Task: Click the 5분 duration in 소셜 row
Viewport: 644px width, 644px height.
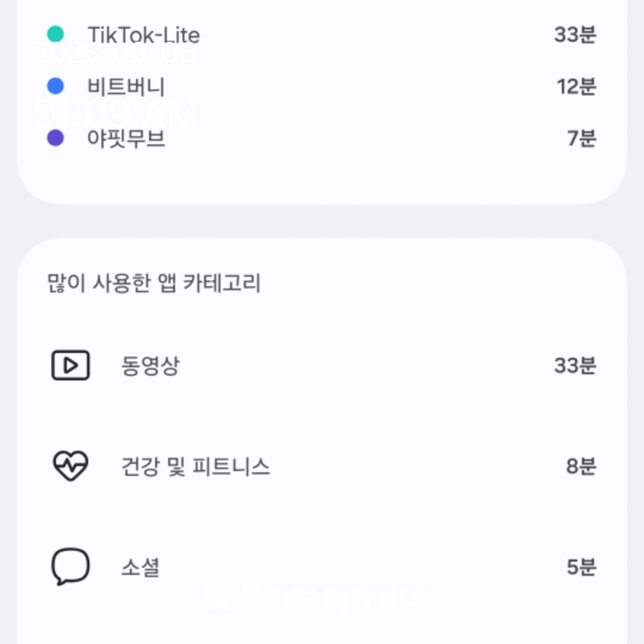Action: pos(581,567)
